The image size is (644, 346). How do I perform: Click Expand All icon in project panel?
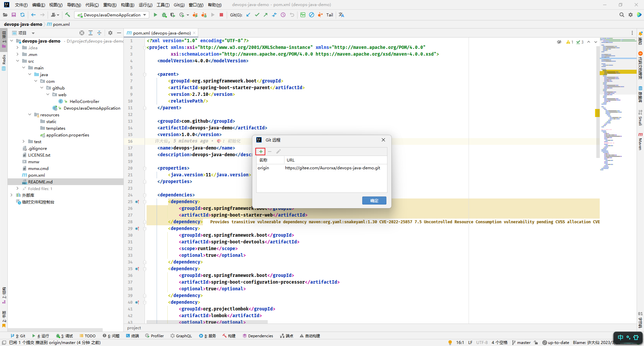click(91, 33)
